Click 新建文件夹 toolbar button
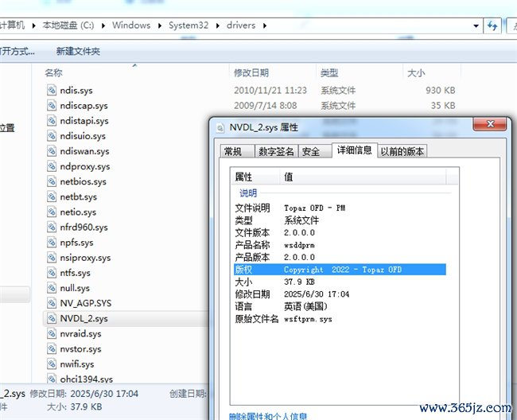Screen dimensions: 517x420 tap(78, 52)
